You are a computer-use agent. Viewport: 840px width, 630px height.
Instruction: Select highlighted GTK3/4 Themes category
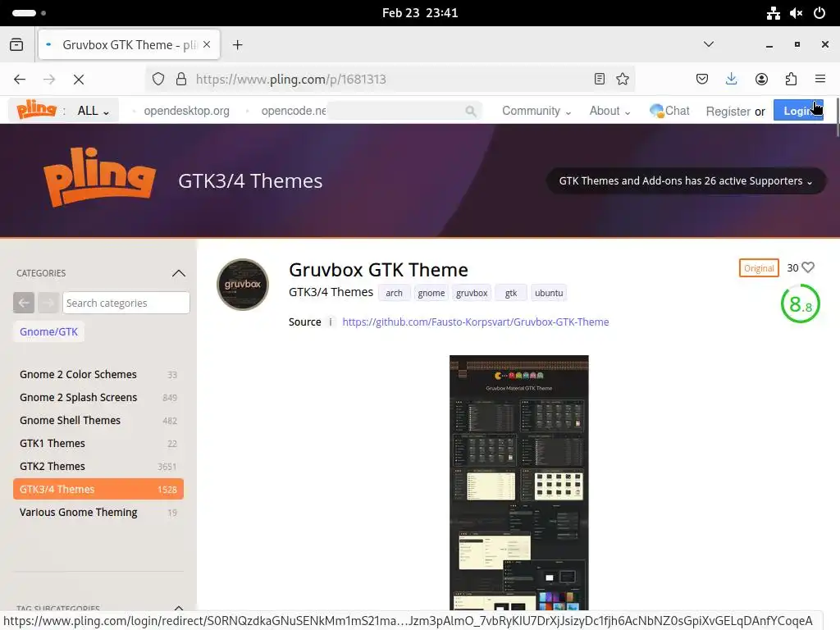(98, 489)
